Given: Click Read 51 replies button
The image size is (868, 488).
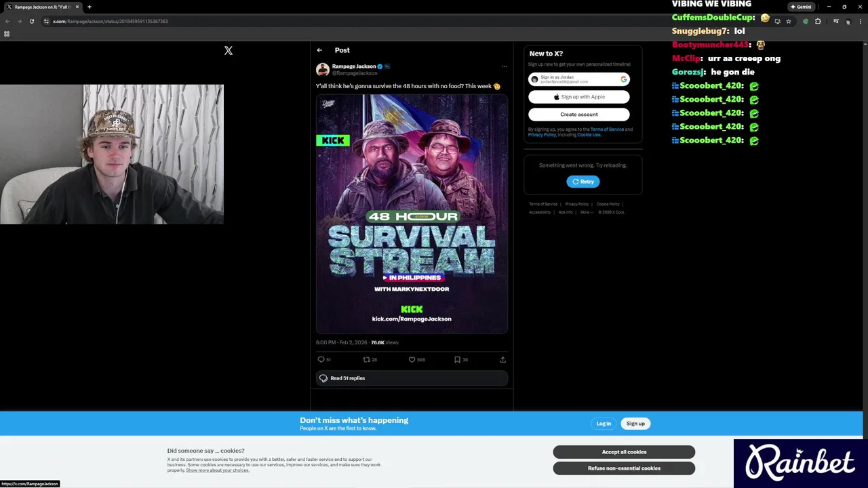Looking at the screenshot, I should tap(412, 378).
